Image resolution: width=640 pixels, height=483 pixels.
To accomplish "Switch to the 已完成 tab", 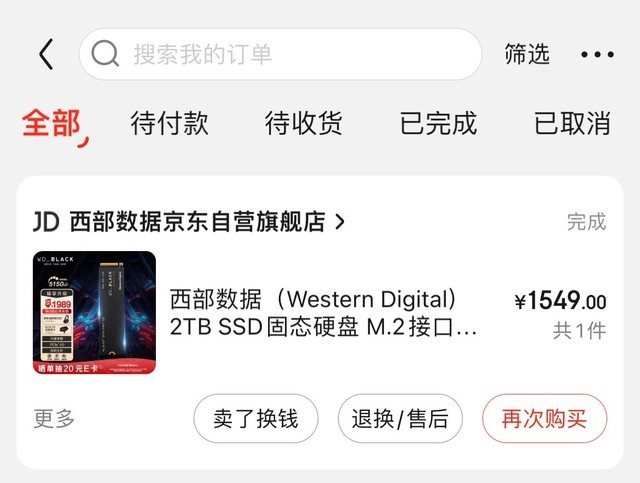I will pos(438,123).
